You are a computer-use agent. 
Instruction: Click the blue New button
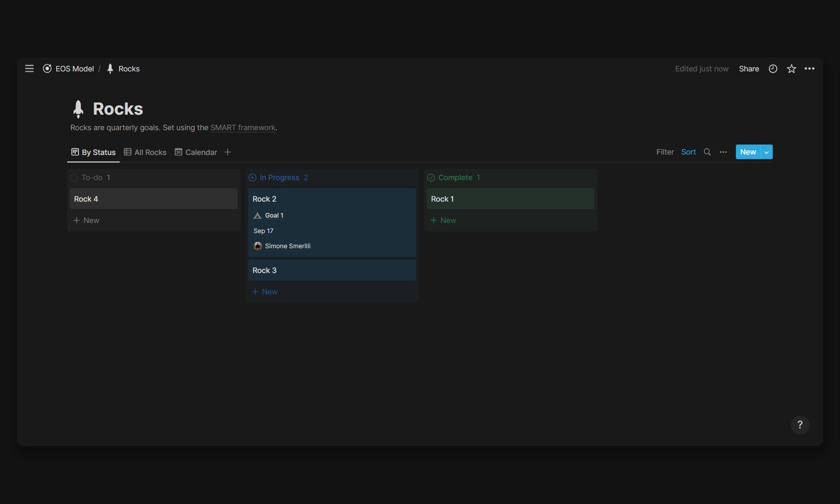(x=748, y=152)
